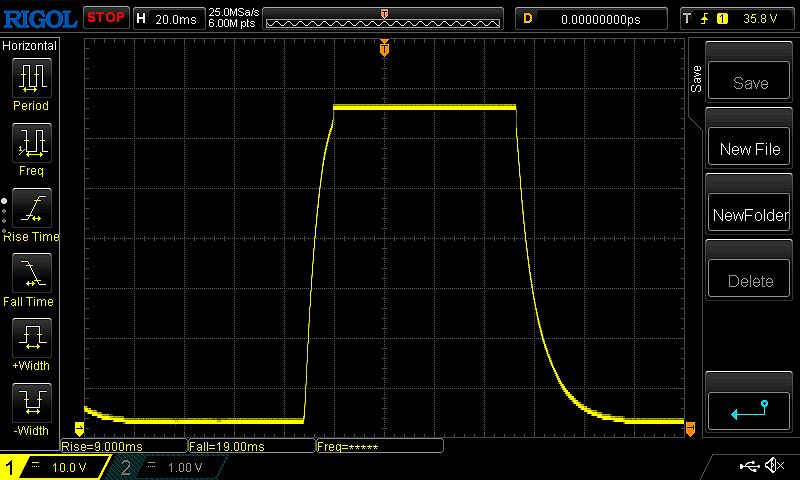800x480 pixels.
Task: Create a NewFolder
Action: (x=749, y=213)
